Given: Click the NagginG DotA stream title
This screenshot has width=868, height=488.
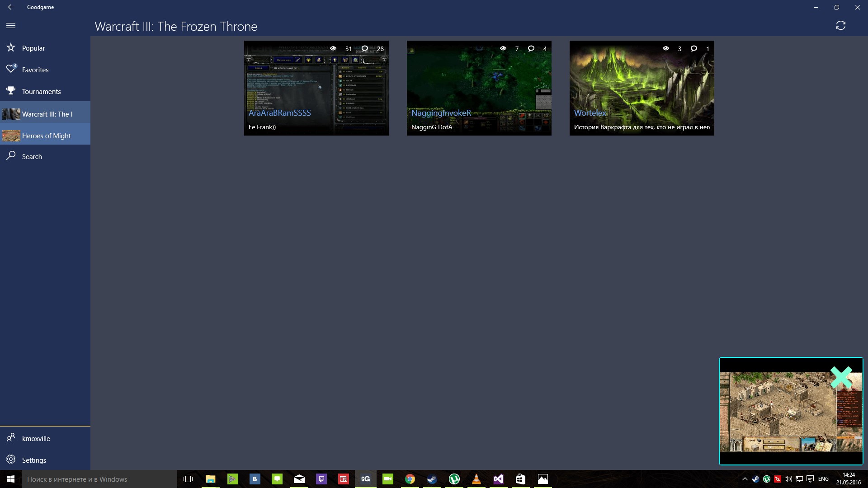Looking at the screenshot, I should (x=432, y=127).
